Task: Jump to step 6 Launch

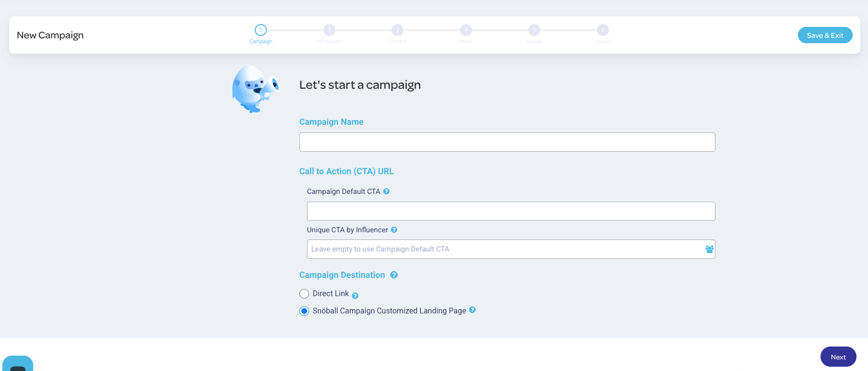Action: 603,30
